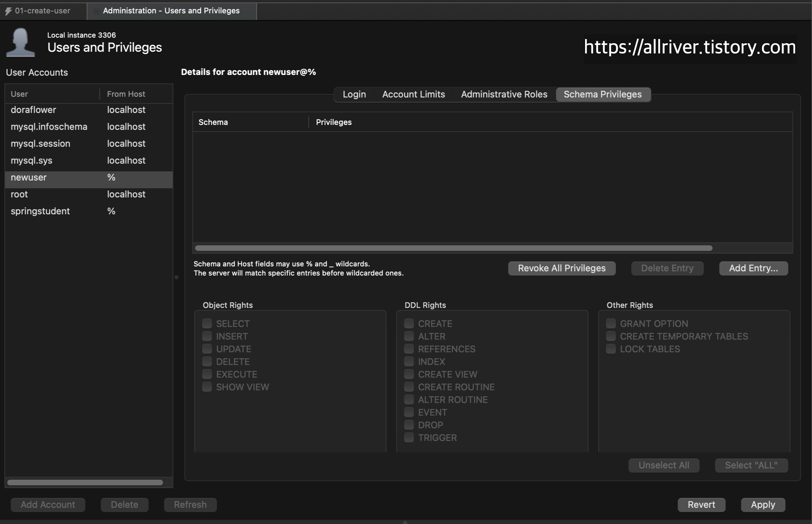
Task: Check the SELECT object right
Action: [207, 323]
